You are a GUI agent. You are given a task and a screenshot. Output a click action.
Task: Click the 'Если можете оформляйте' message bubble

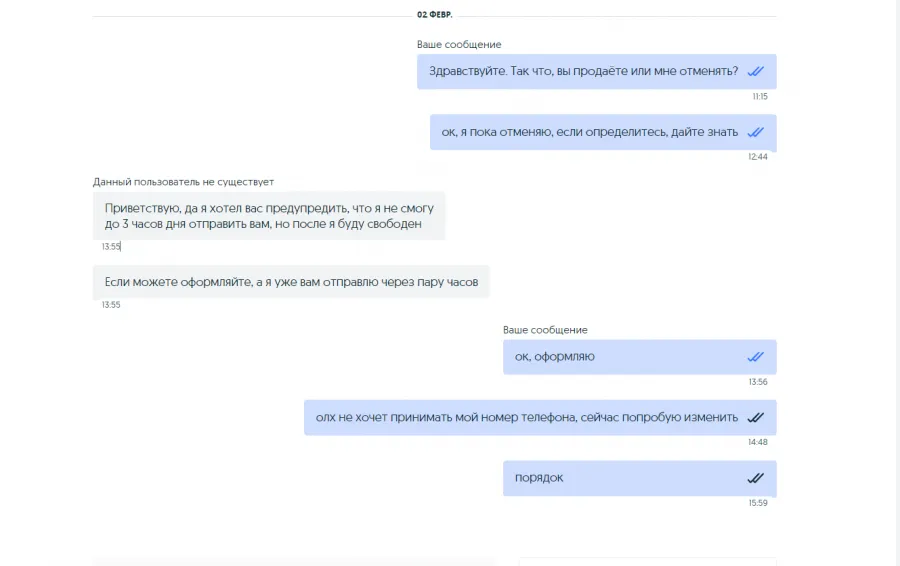tap(291, 282)
